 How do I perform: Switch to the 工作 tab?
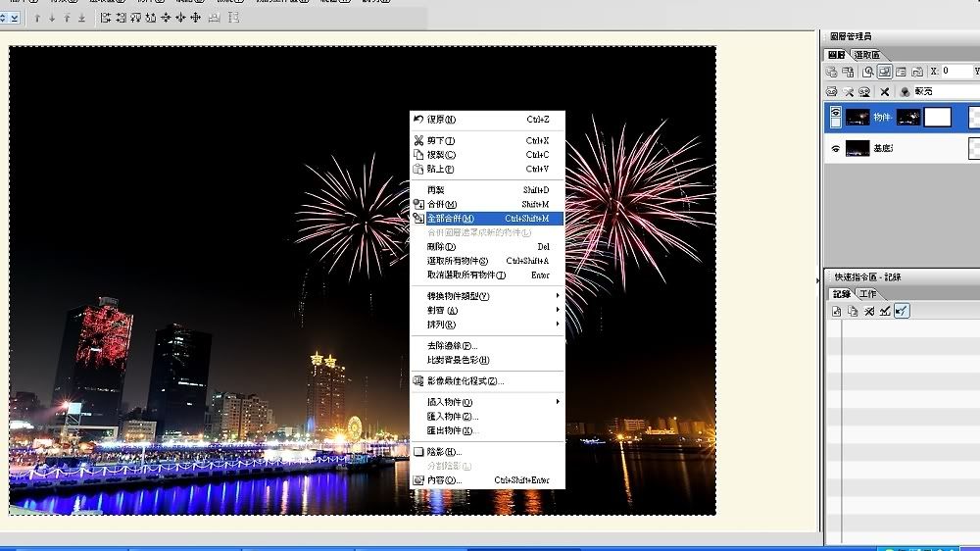tap(868, 294)
